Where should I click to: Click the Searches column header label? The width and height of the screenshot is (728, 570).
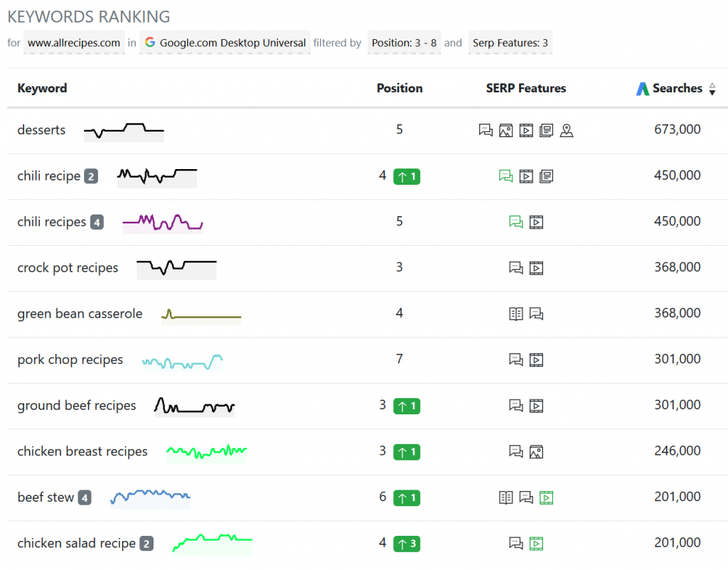point(678,88)
